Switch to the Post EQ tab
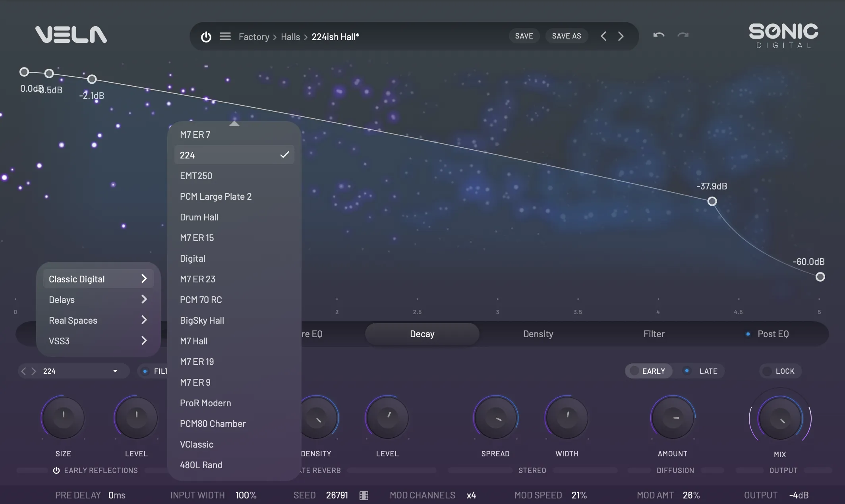Viewport: 845px width, 504px height. [770, 334]
